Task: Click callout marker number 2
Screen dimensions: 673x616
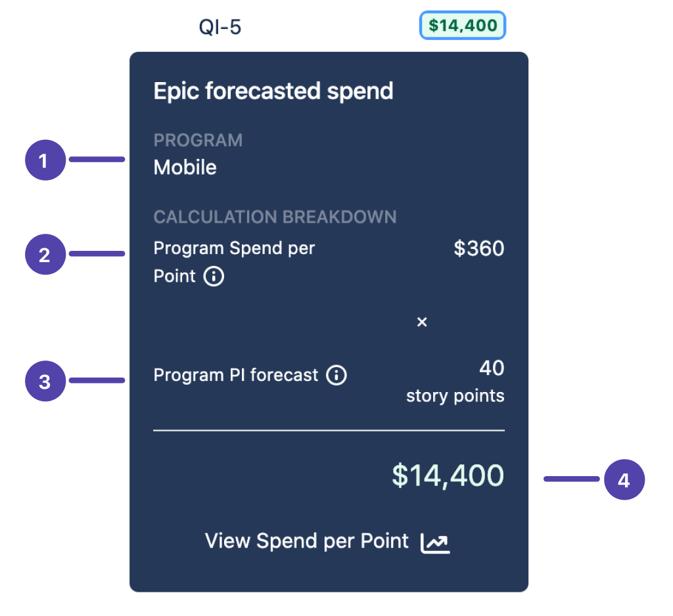Action: [45, 254]
